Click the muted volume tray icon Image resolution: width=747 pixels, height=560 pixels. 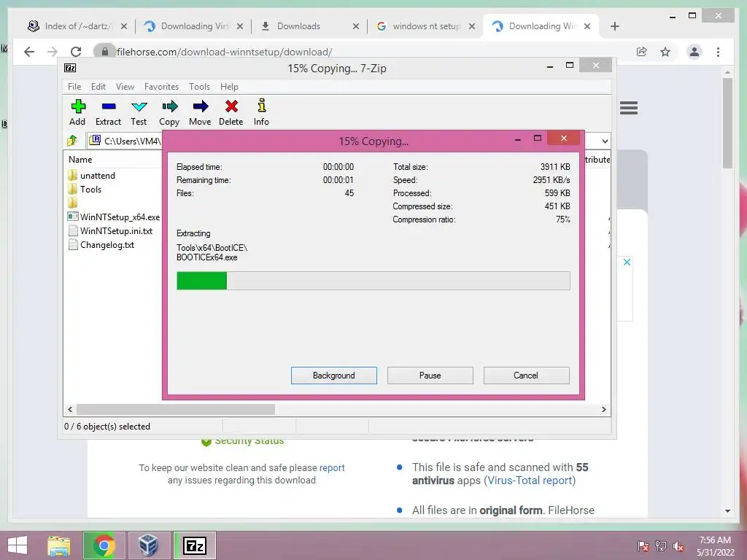tap(678, 546)
